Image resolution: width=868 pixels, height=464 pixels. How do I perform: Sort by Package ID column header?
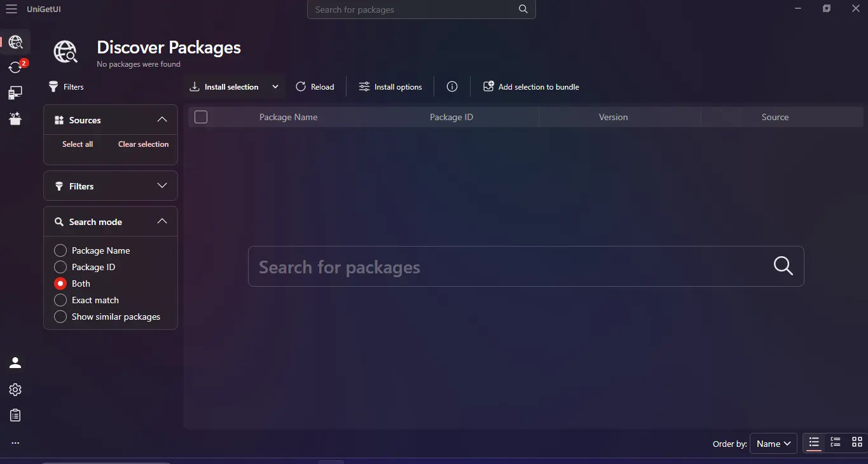point(451,117)
